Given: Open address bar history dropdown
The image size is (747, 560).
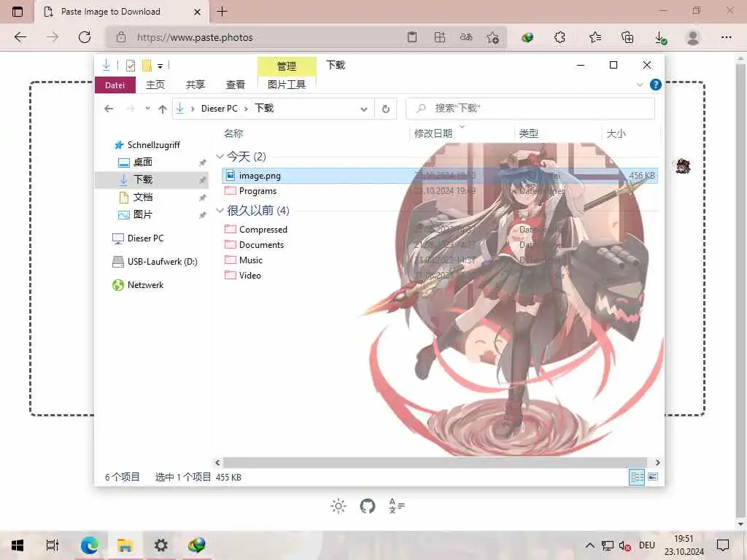Looking at the screenshot, I should [x=364, y=109].
